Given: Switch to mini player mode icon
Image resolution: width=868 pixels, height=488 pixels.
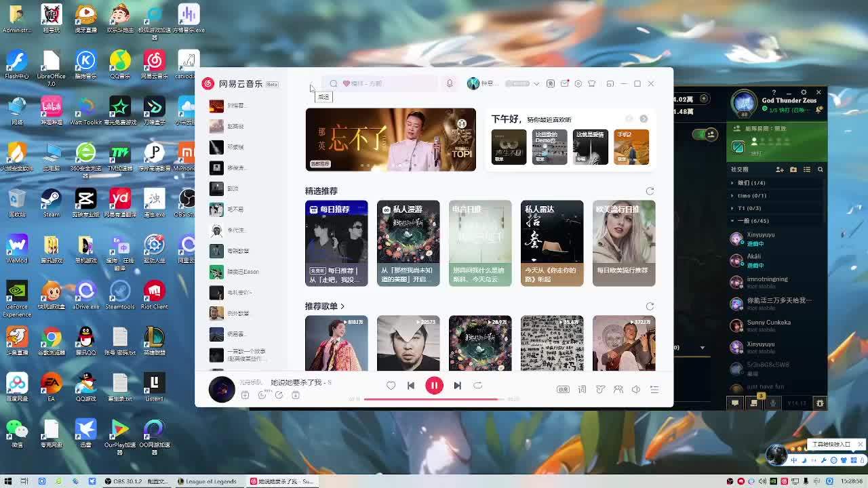Looking at the screenshot, I should (610, 83).
